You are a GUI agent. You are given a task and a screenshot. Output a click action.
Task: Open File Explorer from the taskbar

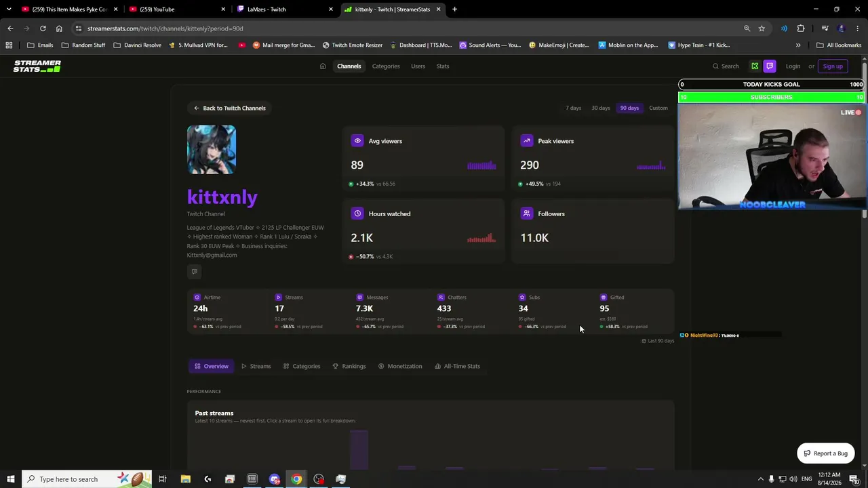click(185, 479)
